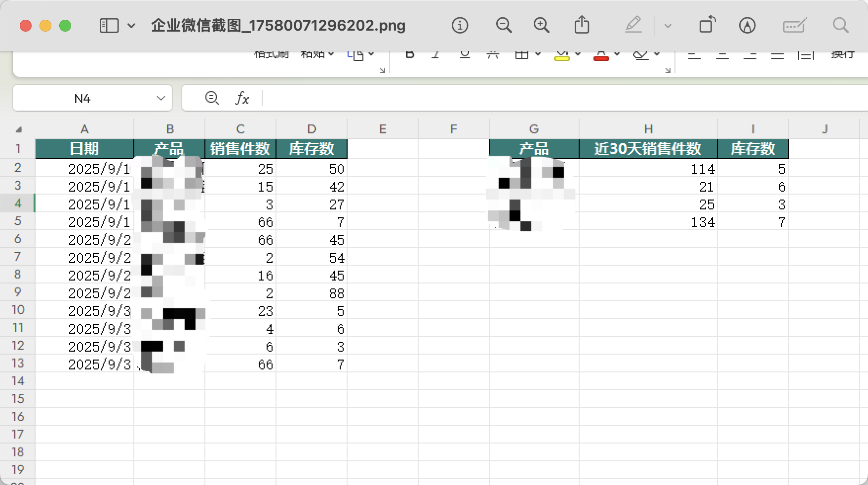
Task: Open search in the Preview toolbar
Action: [840, 25]
